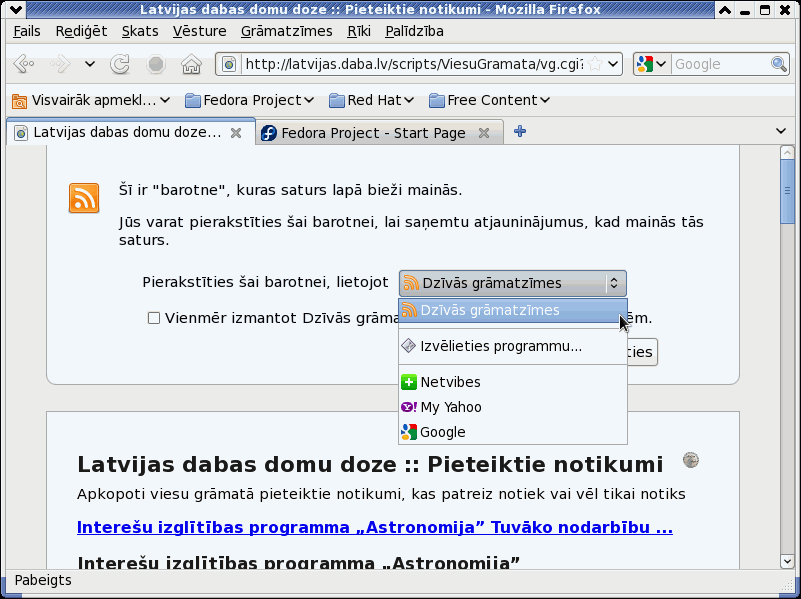This screenshot has height=599, width=801.
Task: Maximize the Firefox window
Action: pyautogui.click(x=765, y=9)
